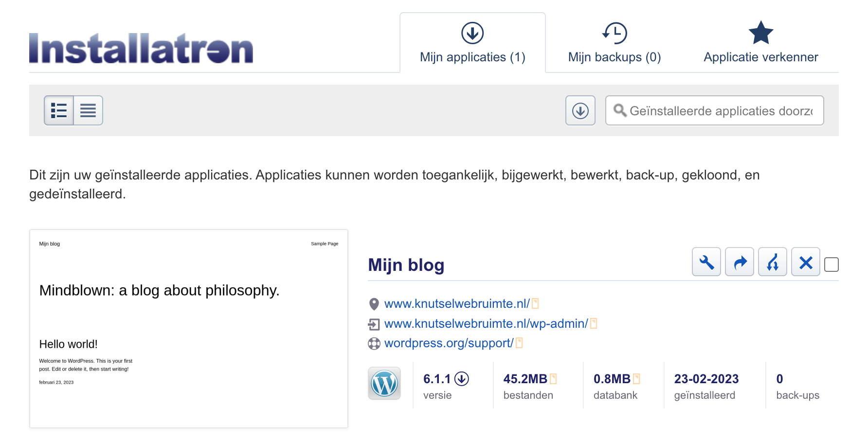This screenshot has width=868, height=443.
Task: Click the note icon beside 45.2MB
Action: click(553, 379)
